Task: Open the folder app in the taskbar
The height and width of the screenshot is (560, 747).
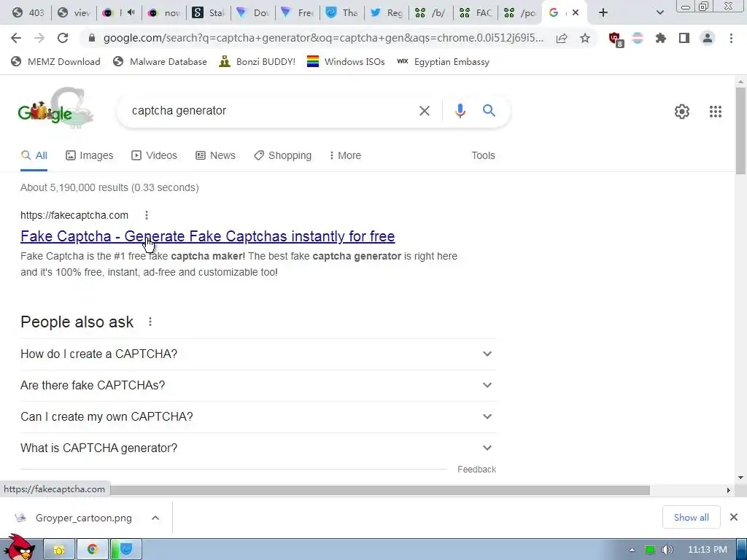Action: (59, 550)
